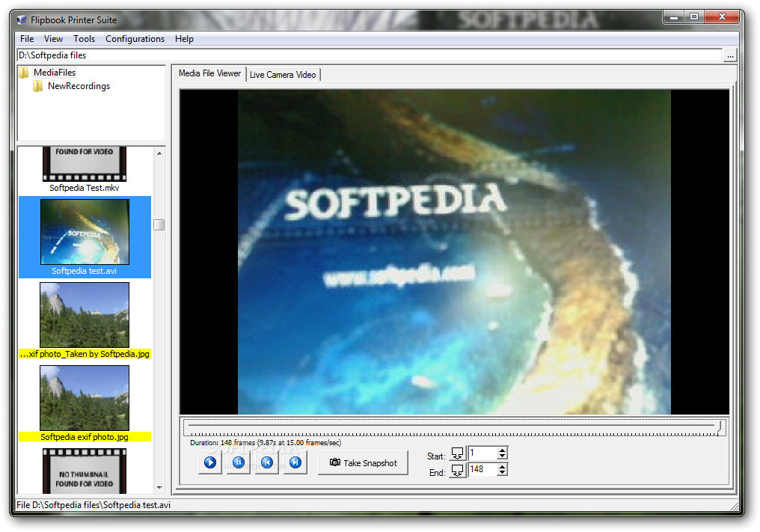Image resolution: width=760 pixels, height=532 pixels.
Task: Click the End frame input field
Action: 482,469
